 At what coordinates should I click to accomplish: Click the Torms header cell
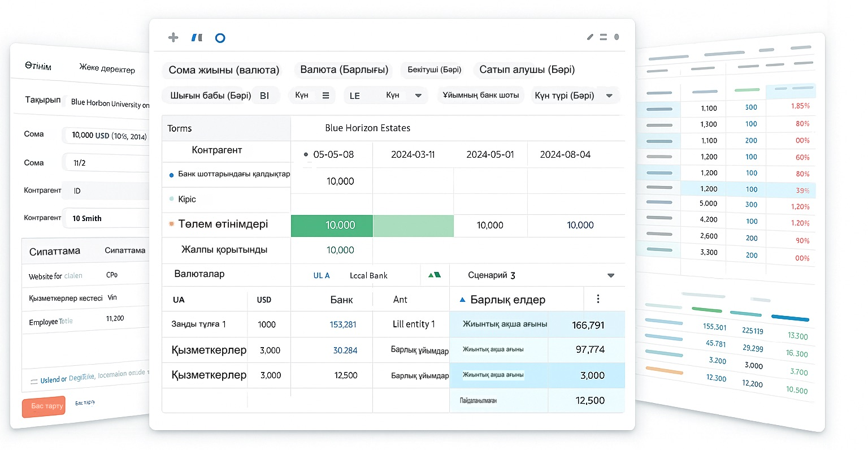(x=226, y=128)
